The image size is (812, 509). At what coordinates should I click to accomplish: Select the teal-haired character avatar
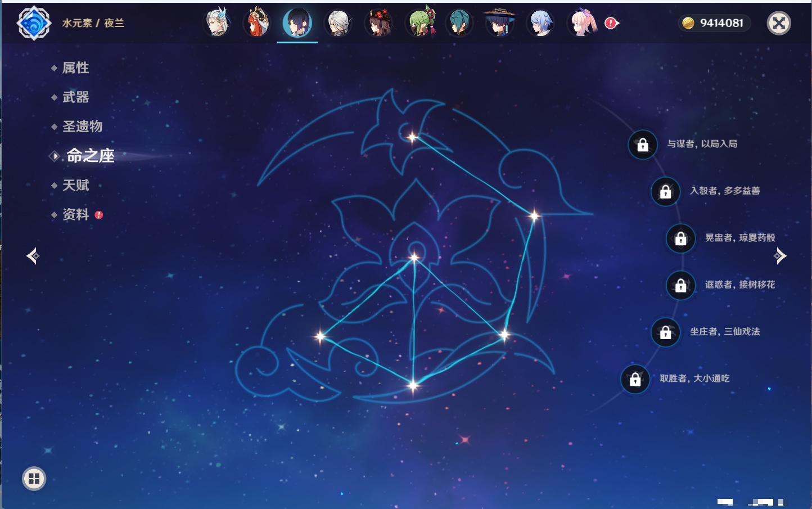[459, 22]
